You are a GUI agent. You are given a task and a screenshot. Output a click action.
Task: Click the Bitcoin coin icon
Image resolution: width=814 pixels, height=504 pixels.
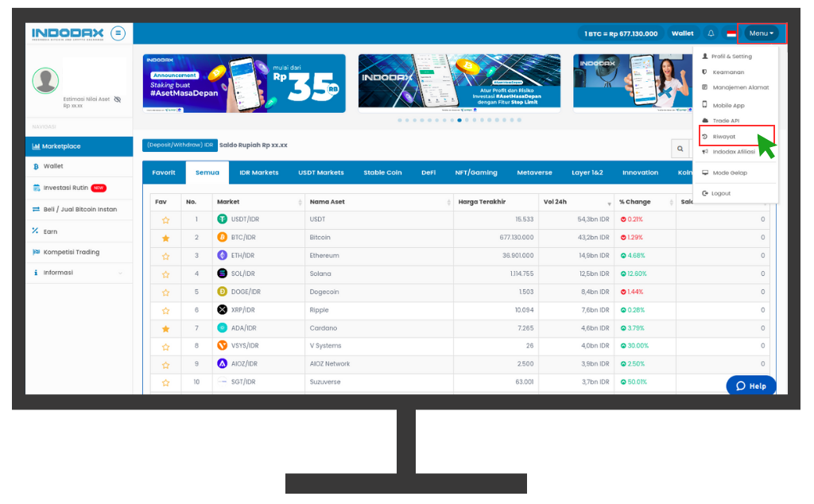223,237
